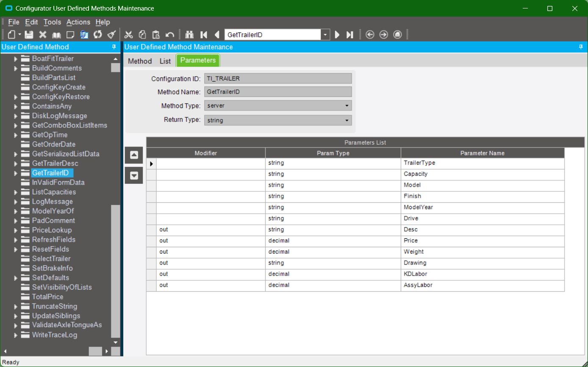The height and width of the screenshot is (367, 588).
Task: Click the Home round toolbar icon
Action: click(x=397, y=35)
